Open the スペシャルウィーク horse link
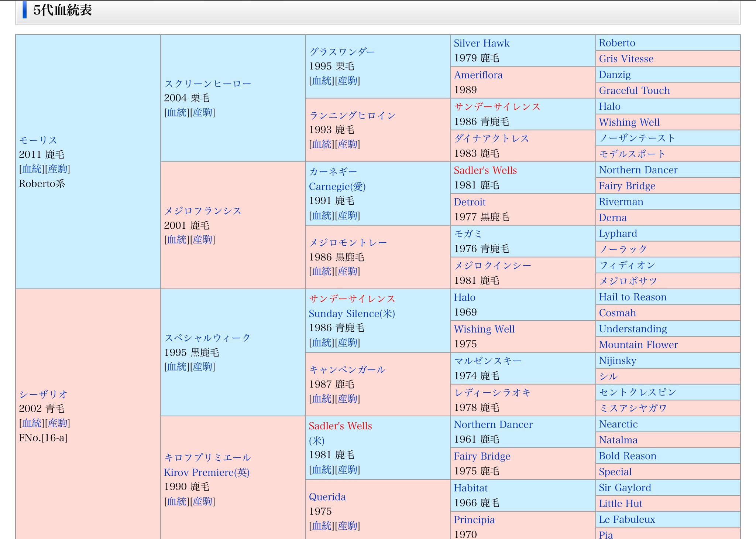Viewport: 756px width, 539px height. tap(207, 338)
